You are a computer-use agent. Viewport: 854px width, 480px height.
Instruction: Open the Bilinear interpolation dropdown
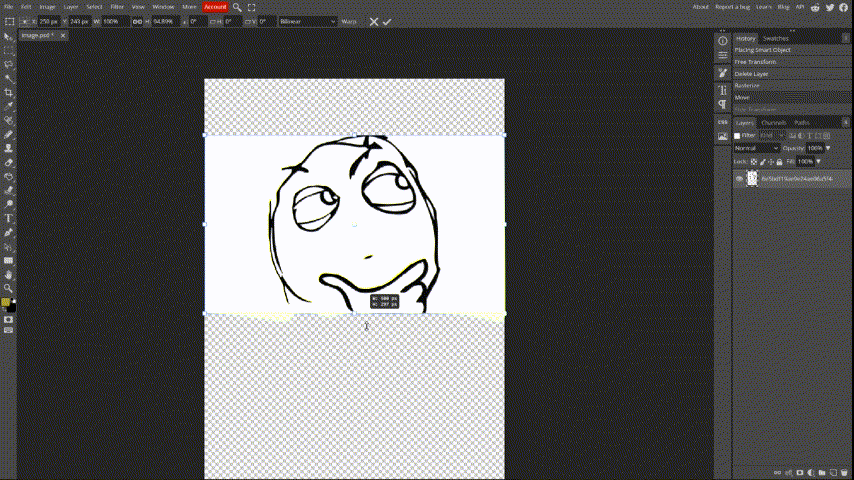307,21
